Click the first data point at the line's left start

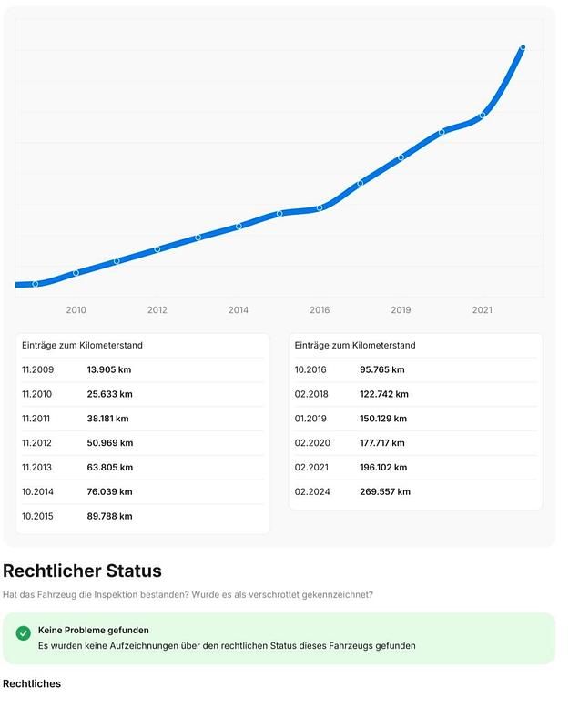pyautogui.click(x=36, y=284)
